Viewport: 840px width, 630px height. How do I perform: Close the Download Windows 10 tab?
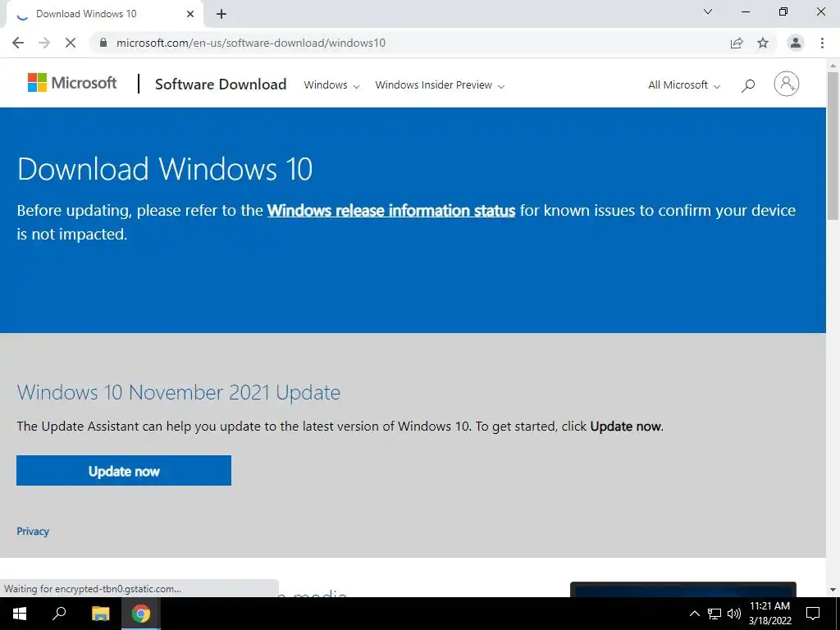[190, 14]
